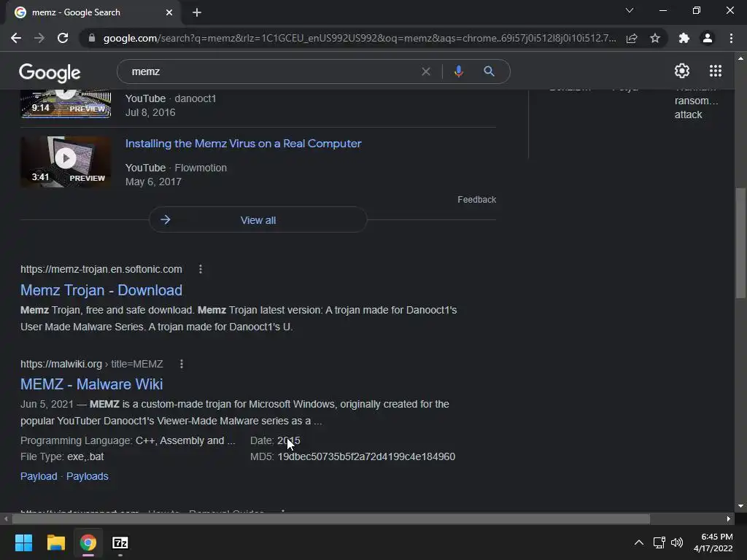The image size is (747, 560).
Task: Click the forward navigation arrow
Action: click(x=39, y=38)
